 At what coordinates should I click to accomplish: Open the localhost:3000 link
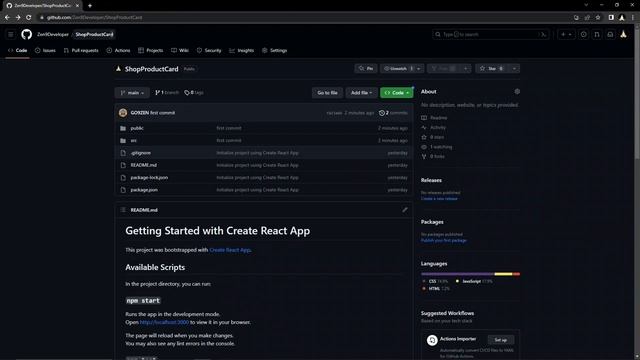pyautogui.click(x=164, y=322)
